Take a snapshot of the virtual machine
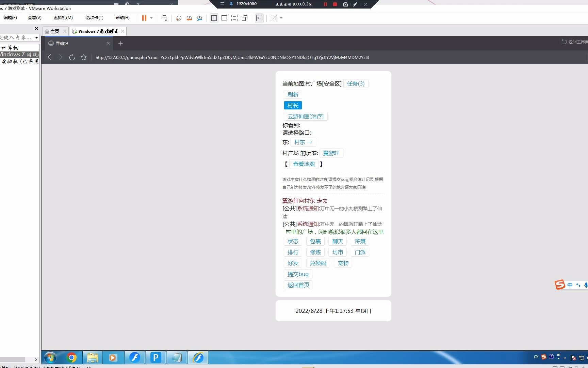This screenshot has width=588, height=368. click(x=179, y=18)
